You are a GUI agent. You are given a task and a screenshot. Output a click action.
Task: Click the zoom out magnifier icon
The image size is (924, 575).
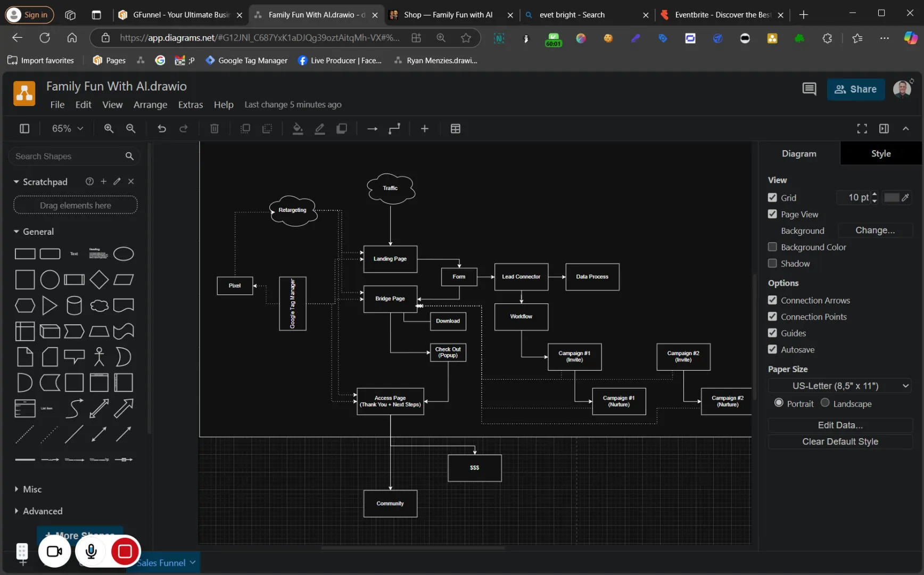[x=130, y=128]
